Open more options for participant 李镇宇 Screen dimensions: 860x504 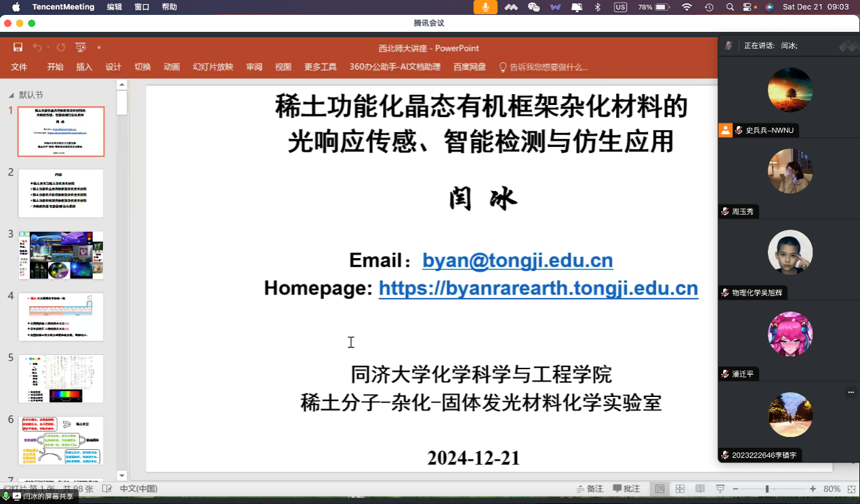851,392
